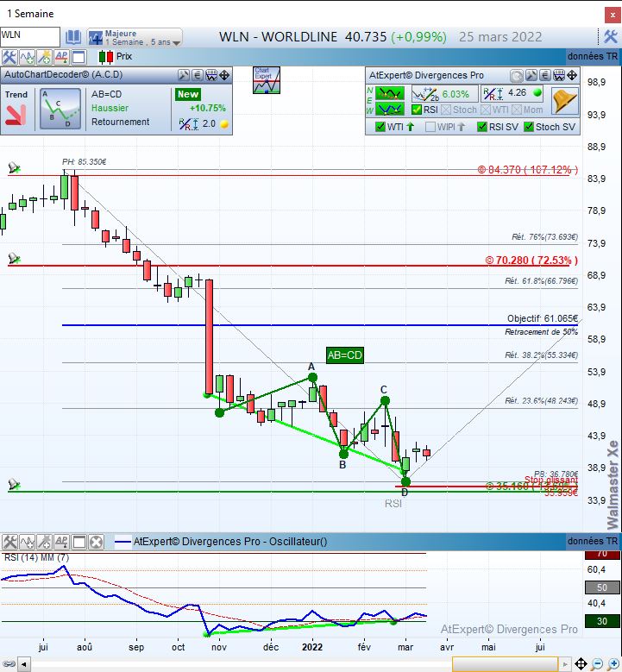
Task: Toggle the Stoch SV checkbox
Action: [x=529, y=127]
